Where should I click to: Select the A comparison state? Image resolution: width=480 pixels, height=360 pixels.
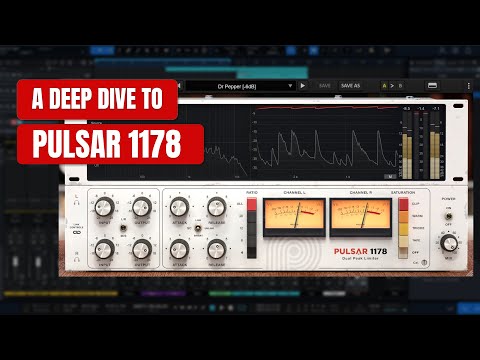384,86
